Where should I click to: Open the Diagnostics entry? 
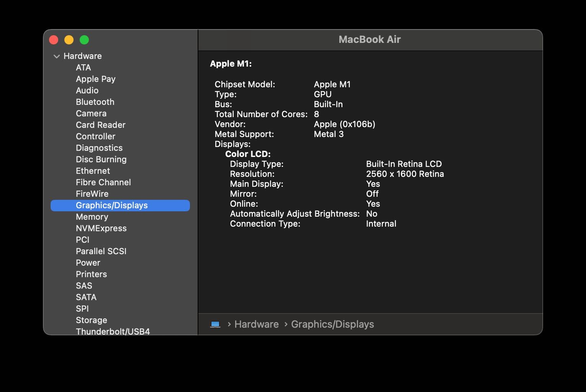click(99, 148)
